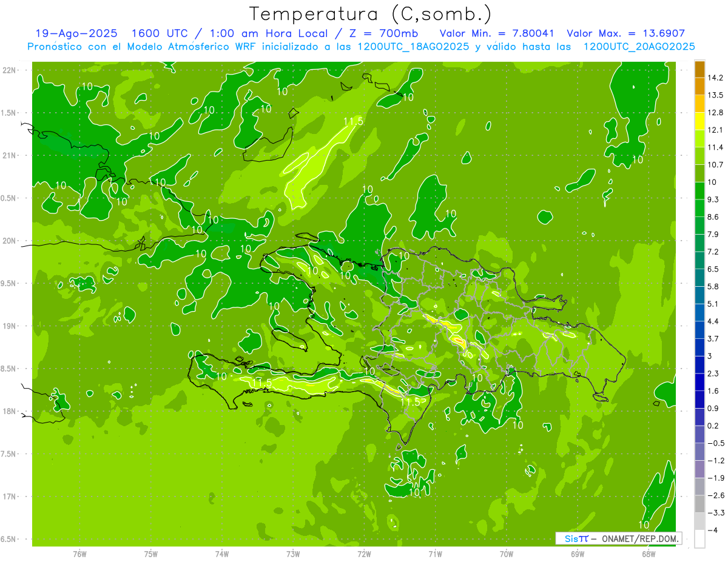Viewport: 728px width, 562px height.
Task: Click the "74W" longitude axis label
Action: pos(222,554)
